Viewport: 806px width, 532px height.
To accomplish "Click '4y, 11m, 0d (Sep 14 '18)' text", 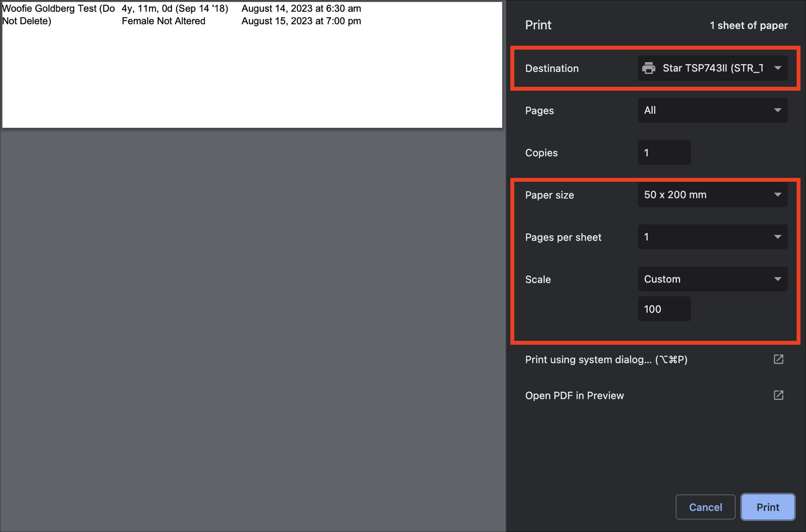I will pyautogui.click(x=175, y=8).
